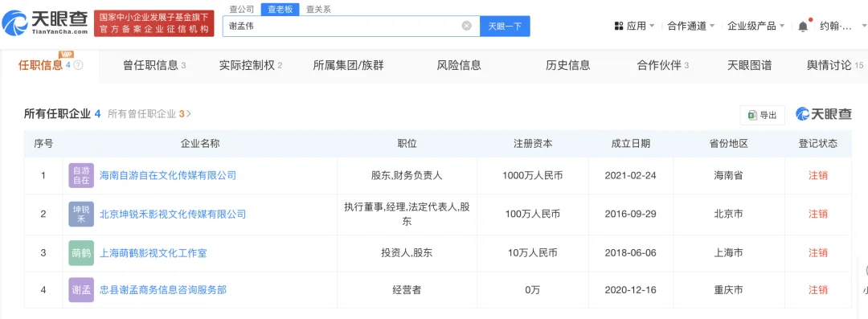Click the 省份地区 column header
Image resolution: width=868 pixels, height=319 pixels.
click(x=729, y=144)
